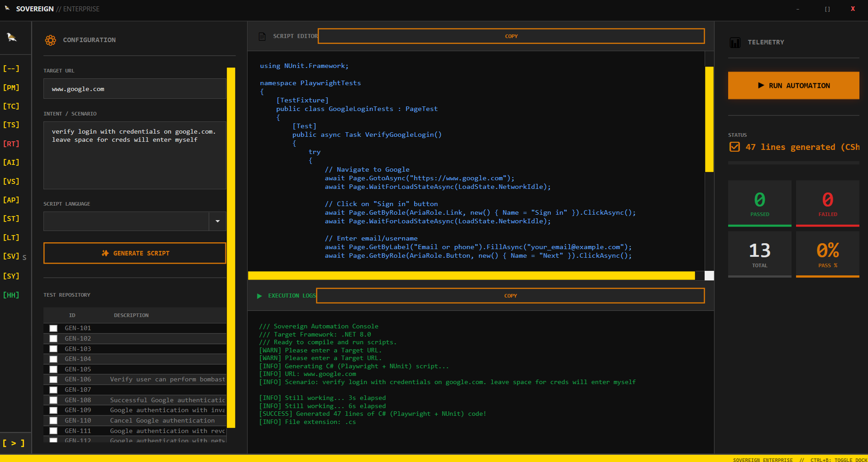Screen dimensions: 868x462
Task: Click the '[SUCCESS] Generated 47 lines' log line
Action: [x=372, y=414]
